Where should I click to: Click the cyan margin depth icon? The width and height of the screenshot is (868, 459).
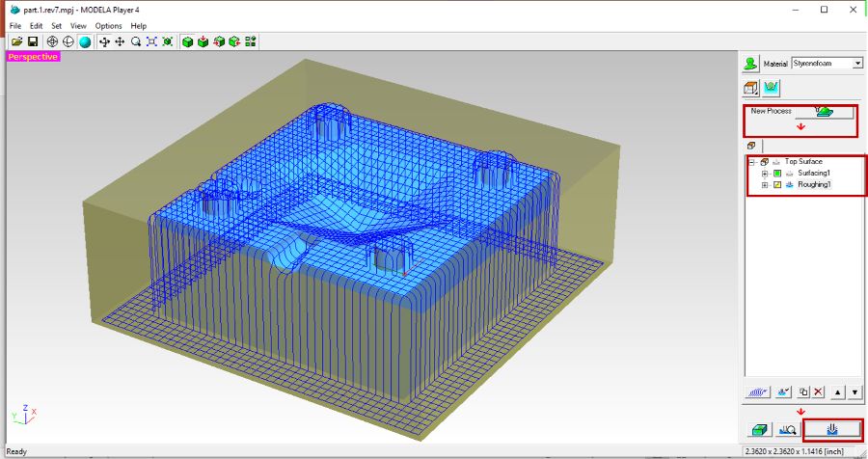click(x=772, y=88)
